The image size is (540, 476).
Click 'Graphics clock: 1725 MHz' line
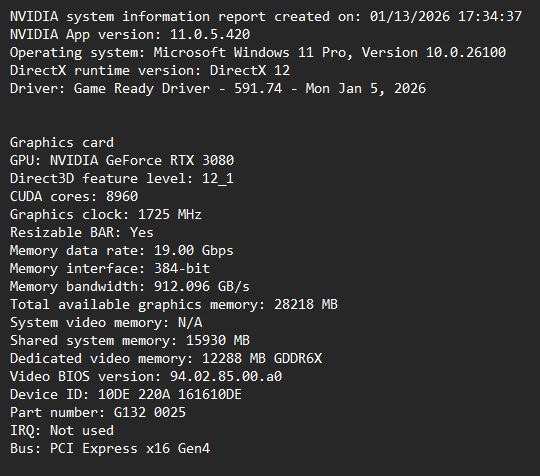[x=106, y=215]
